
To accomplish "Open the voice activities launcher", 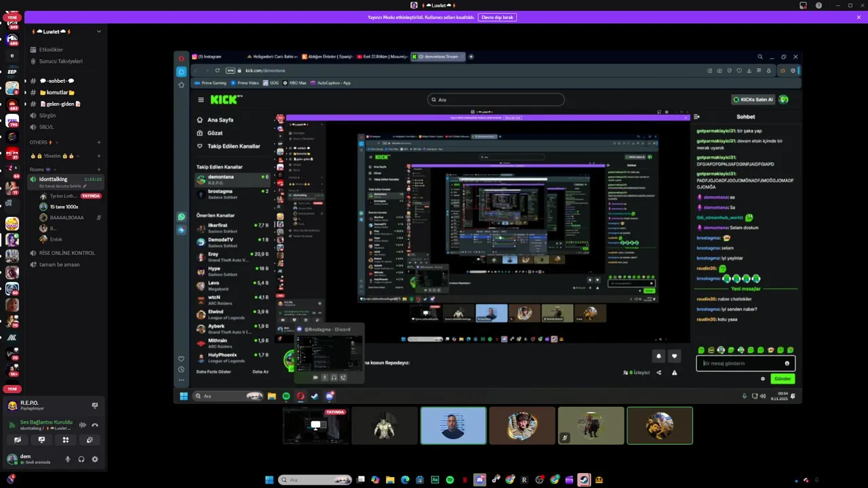I will [66, 440].
